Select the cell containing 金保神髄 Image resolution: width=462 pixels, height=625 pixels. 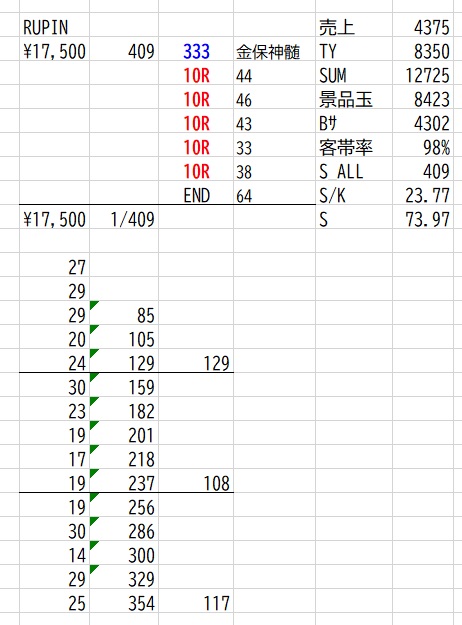274,51
